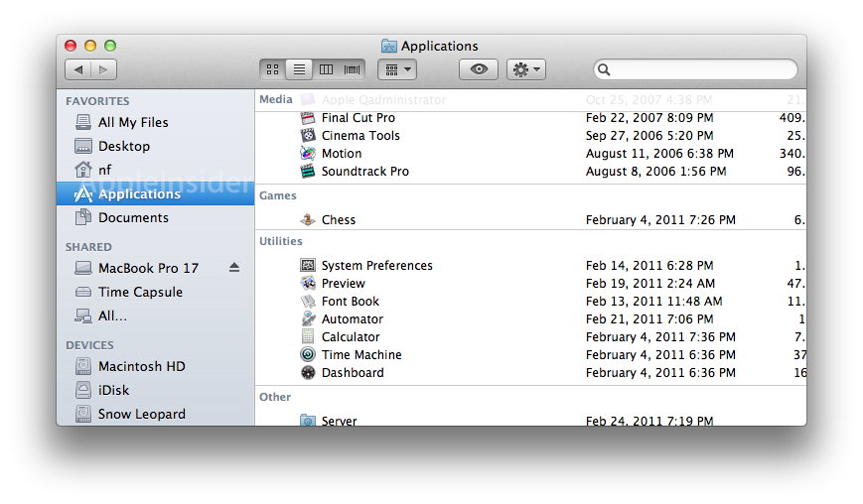Viewport: 863px width, 504px height.
Task: Open Desktop in the sidebar
Action: click(155, 146)
